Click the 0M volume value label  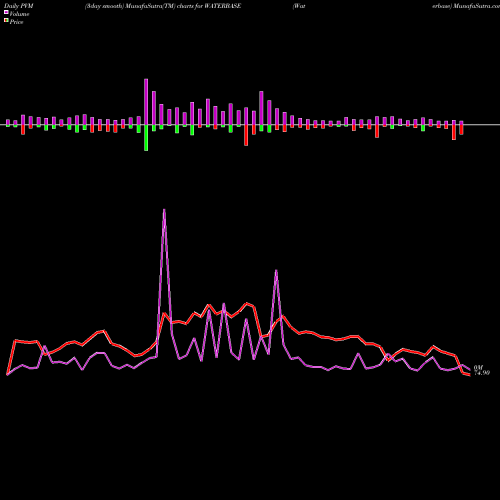point(478,368)
